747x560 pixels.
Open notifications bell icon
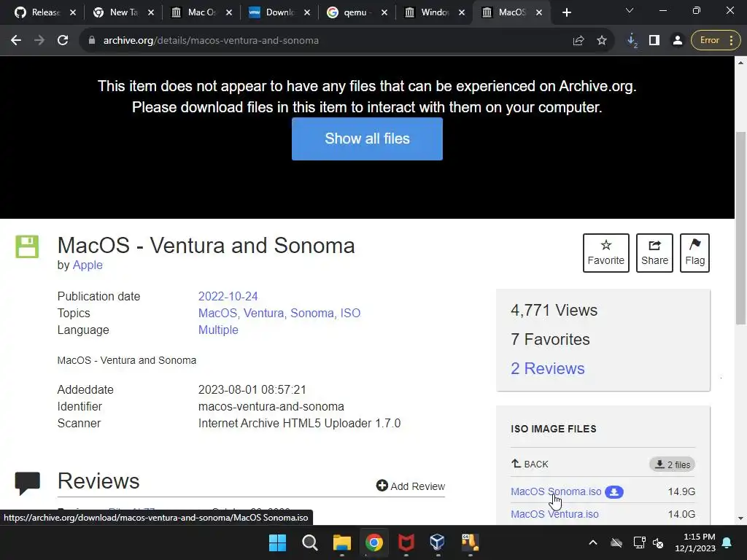coord(727,542)
